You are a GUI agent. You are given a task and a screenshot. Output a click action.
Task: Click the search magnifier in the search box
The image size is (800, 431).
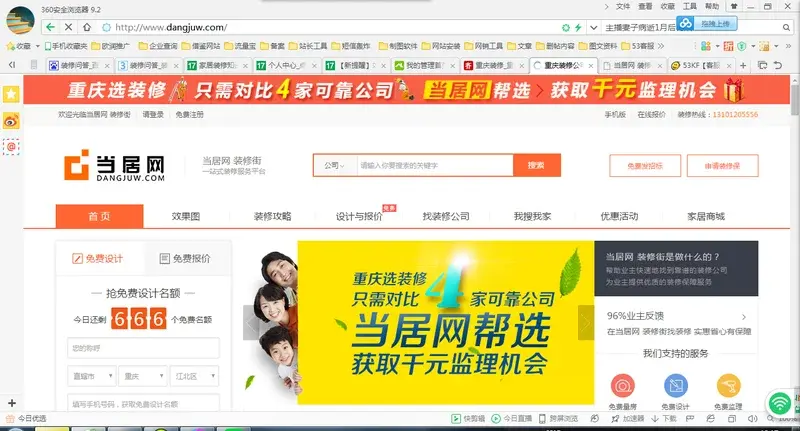pyautogui.click(x=786, y=28)
